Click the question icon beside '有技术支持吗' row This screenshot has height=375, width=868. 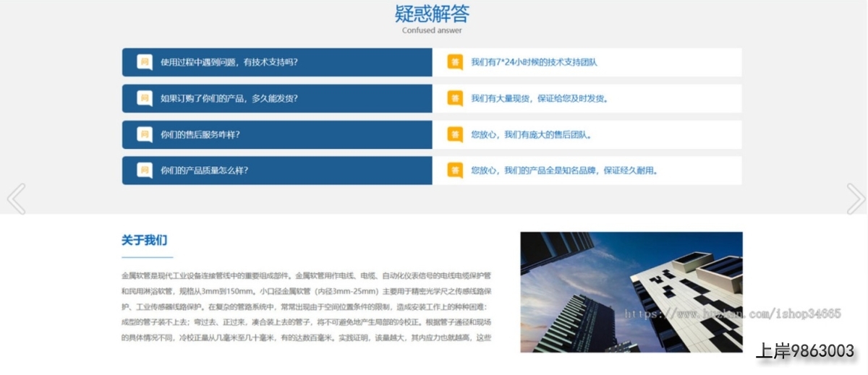tap(145, 62)
